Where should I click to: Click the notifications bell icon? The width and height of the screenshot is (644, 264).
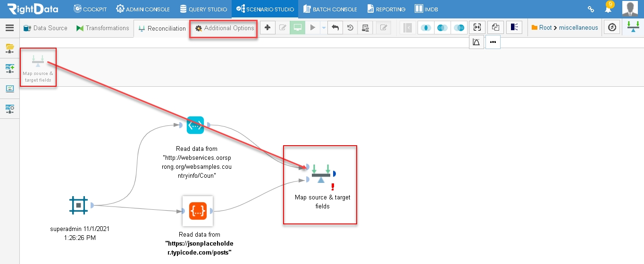pos(608,9)
